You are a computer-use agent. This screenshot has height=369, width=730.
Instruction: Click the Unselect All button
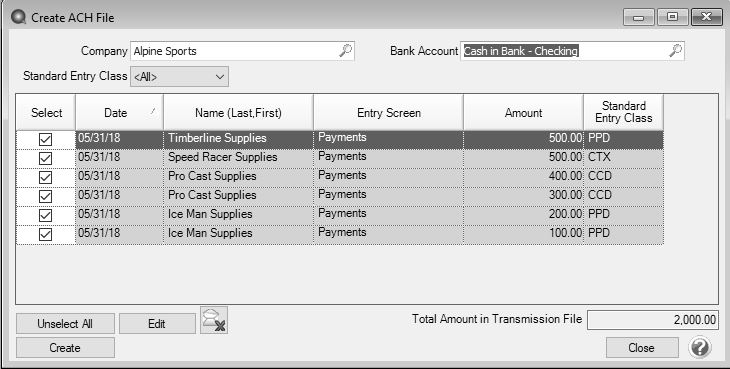tap(65, 324)
